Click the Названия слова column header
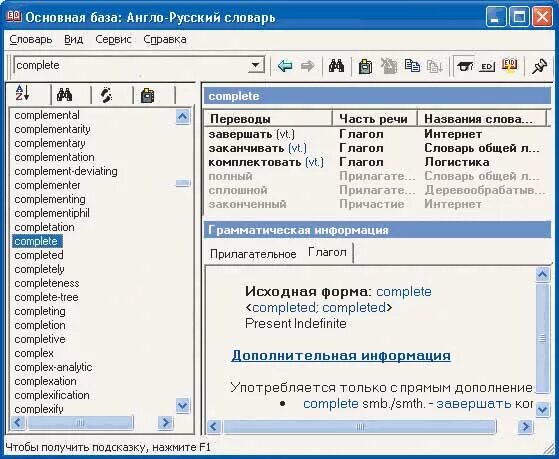Screen dimensions: 559x459 click(481, 119)
